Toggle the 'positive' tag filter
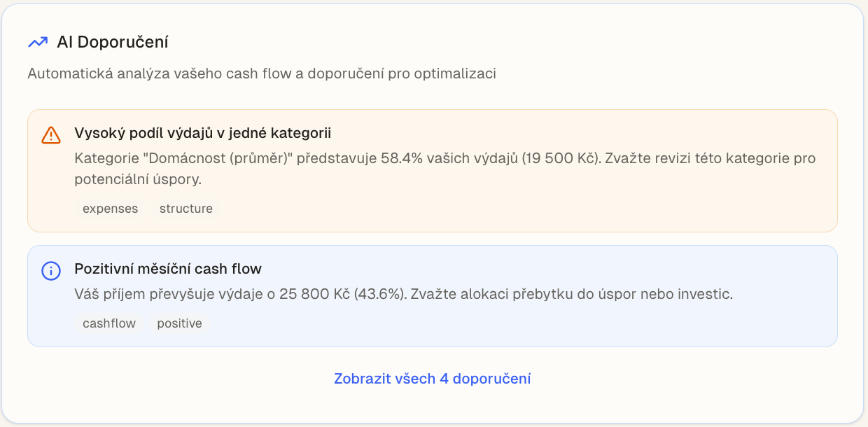The height and width of the screenshot is (427, 868). 179,323
